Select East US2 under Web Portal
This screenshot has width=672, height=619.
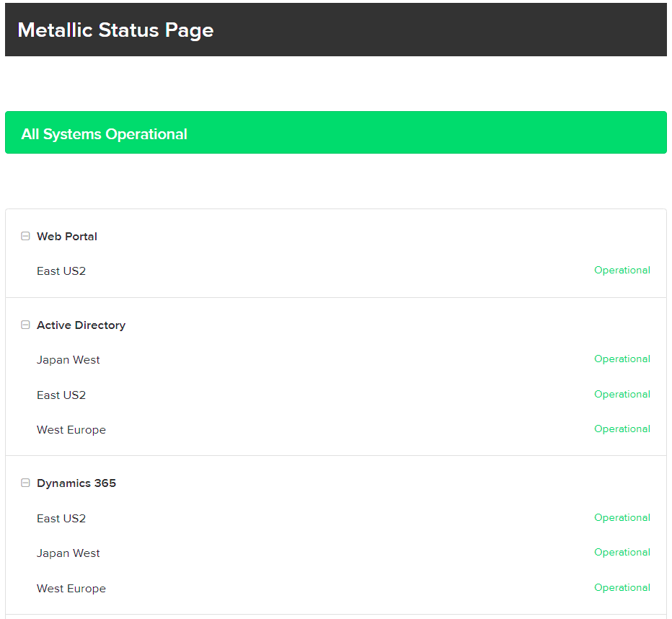click(61, 271)
